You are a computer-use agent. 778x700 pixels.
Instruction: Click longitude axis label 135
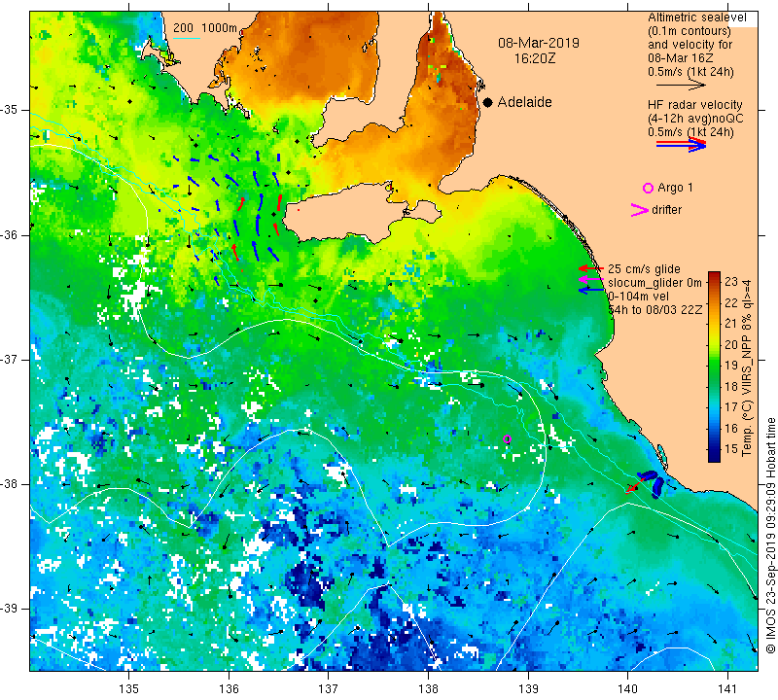pyautogui.click(x=129, y=688)
